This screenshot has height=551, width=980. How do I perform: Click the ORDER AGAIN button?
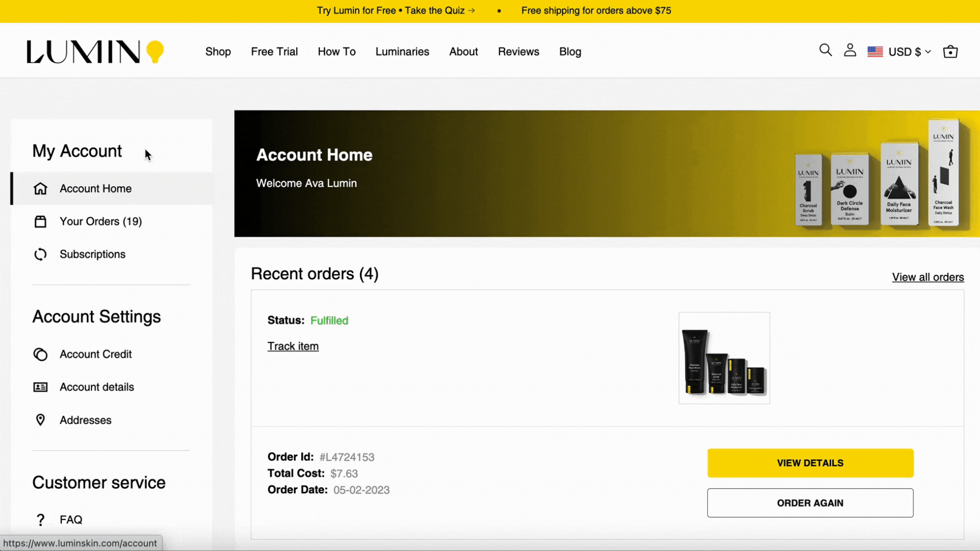[x=810, y=503]
